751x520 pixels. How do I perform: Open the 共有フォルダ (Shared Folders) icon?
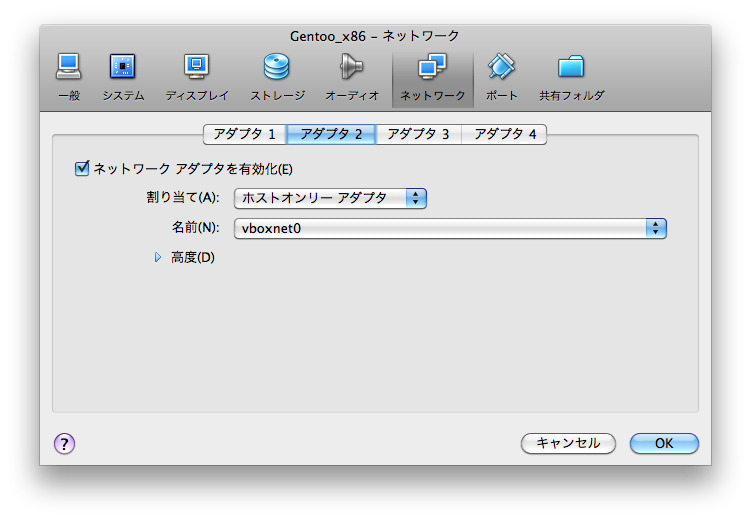(x=571, y=78)
